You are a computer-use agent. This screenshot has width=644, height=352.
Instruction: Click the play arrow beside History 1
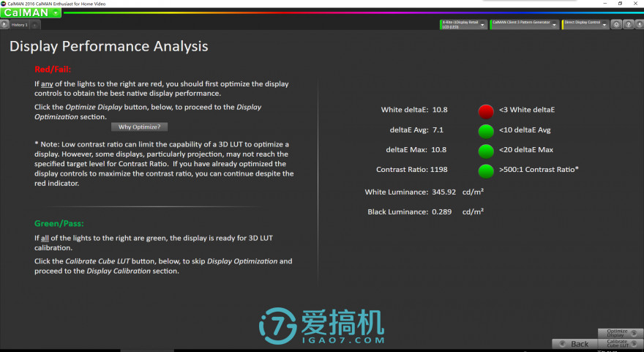(x=4, y=25)
